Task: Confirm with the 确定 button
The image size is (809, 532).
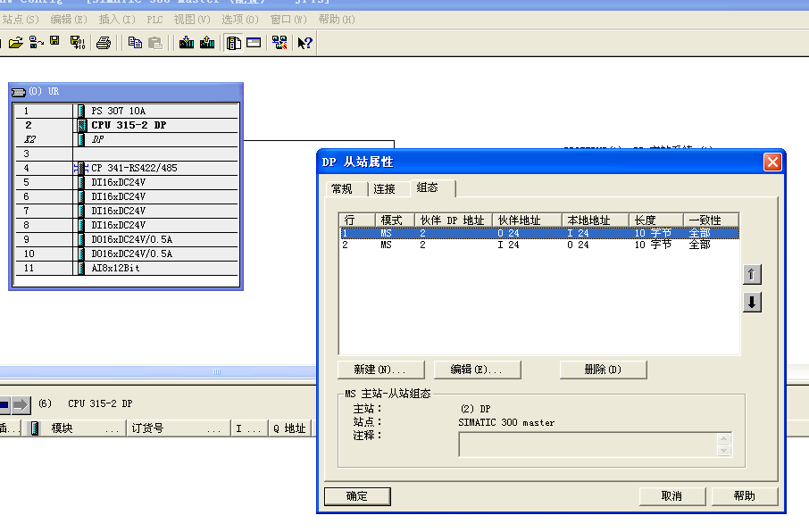Action: [357, 496]
